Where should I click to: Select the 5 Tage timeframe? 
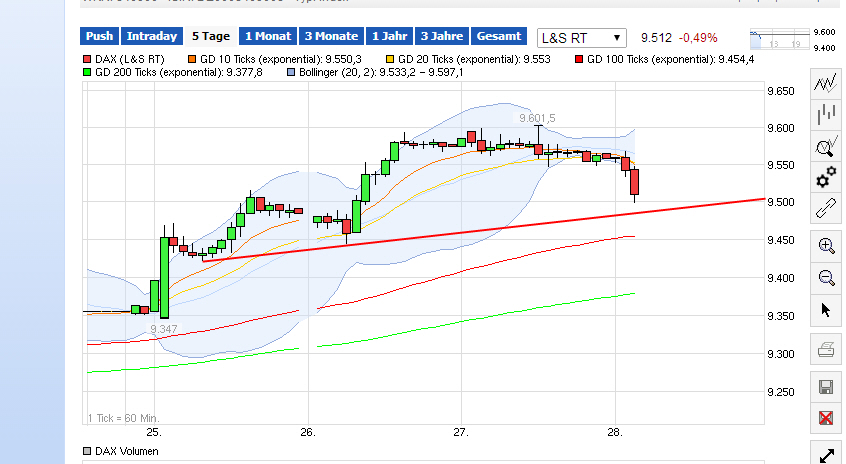click(211, 36)
